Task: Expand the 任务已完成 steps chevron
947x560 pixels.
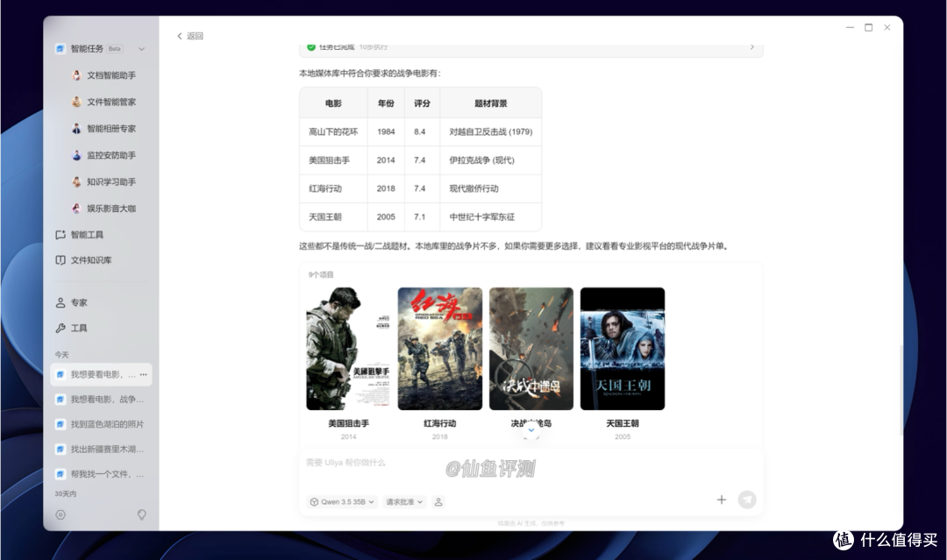Action: click(752, 47)
